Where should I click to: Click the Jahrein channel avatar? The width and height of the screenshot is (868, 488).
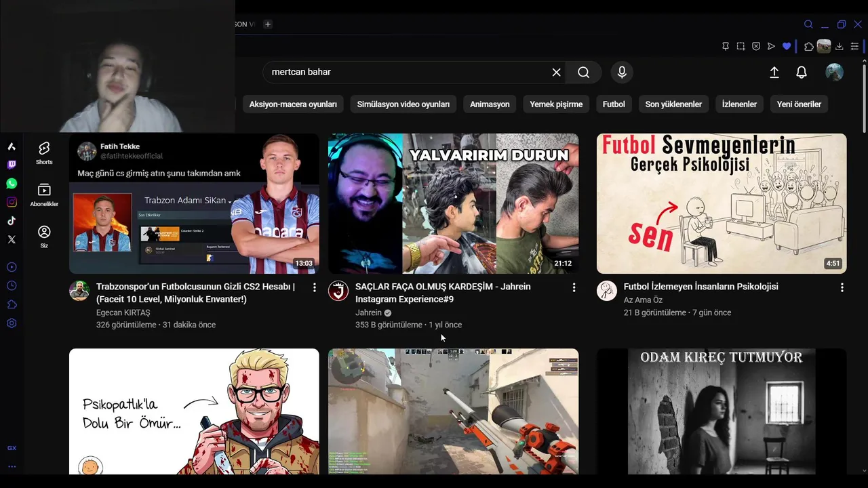coord(338,291)
